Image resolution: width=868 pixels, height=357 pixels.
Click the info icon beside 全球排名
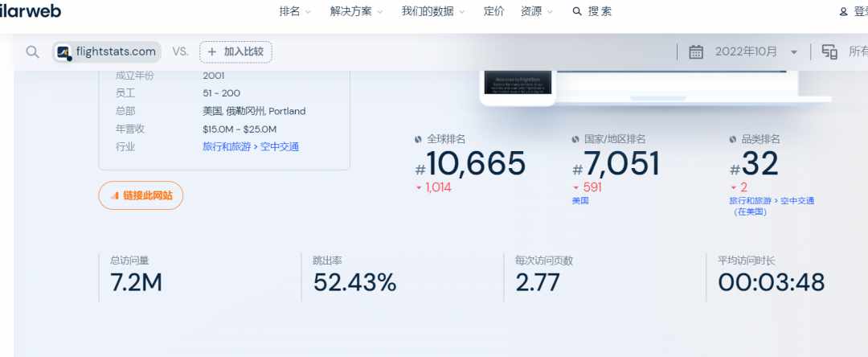[x=419, y=139]
